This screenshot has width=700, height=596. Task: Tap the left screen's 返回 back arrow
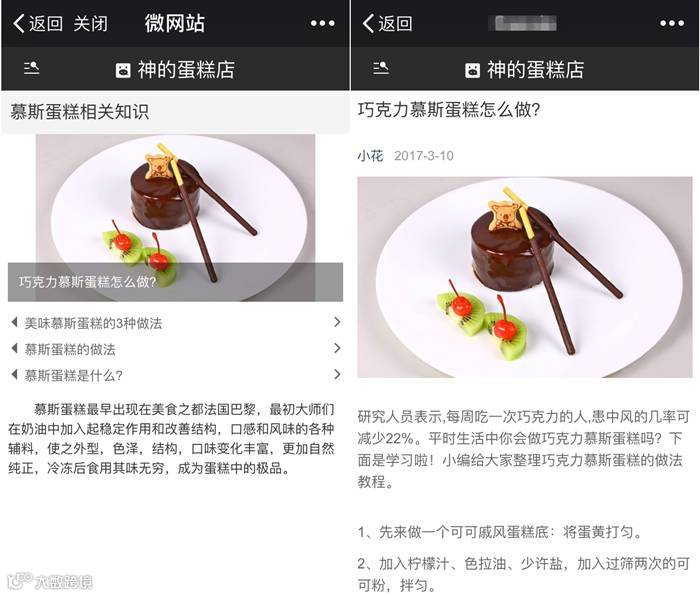point(38,24)
